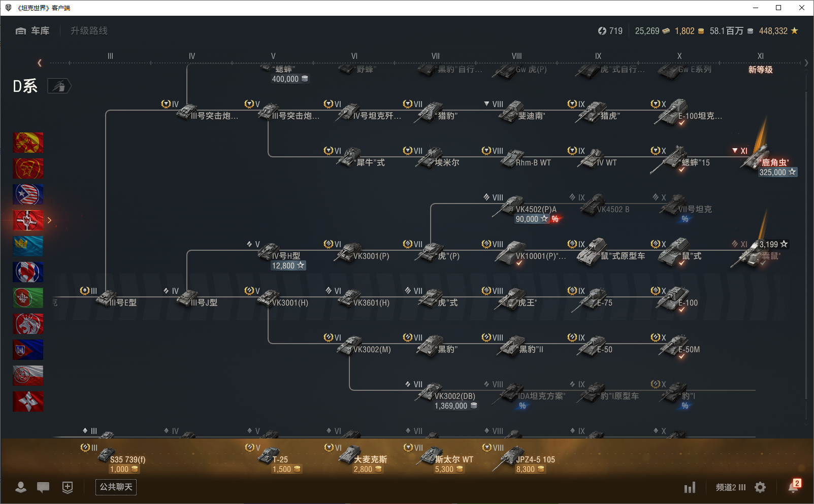814x504 pixels.
Task: Click the 1,369,000 credit price under VK3002(DB)
Action: click(455, 406)
